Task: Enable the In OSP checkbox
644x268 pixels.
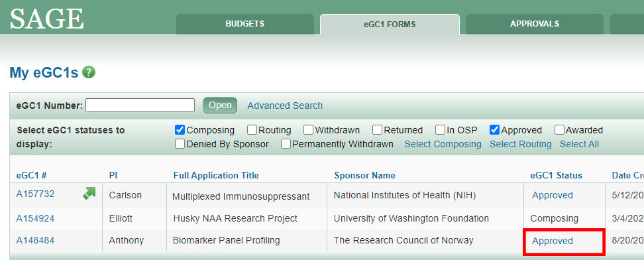Action: coord(440,130)
